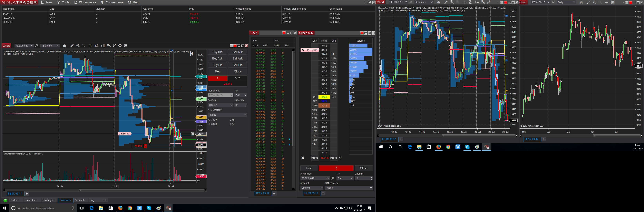Open Chart Trader ATM Strategy dropdown
Image resolution: width=644 pixels, height=212 pixels.
(228, 115)
